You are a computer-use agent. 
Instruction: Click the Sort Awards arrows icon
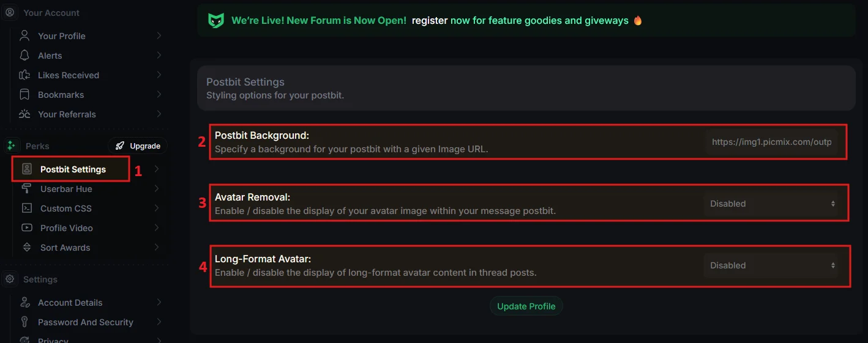click(27, 247)
